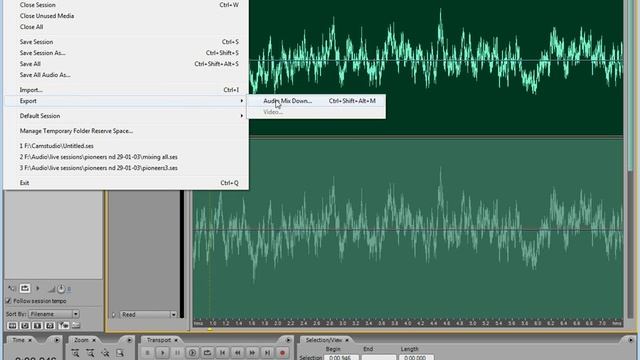640x360 pixels.
Task: Click the Pause transport button
Action: [178, 353]
